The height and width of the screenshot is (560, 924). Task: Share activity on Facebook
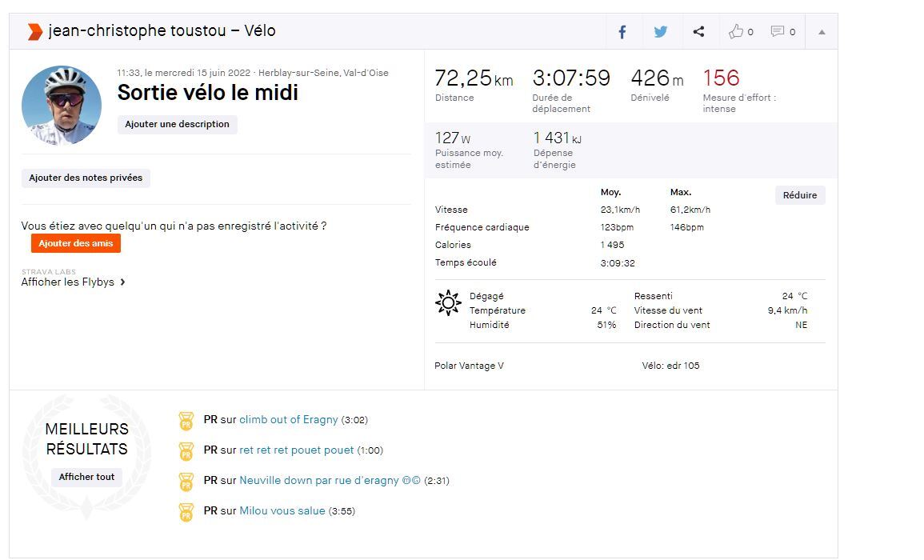pos(622,32)
